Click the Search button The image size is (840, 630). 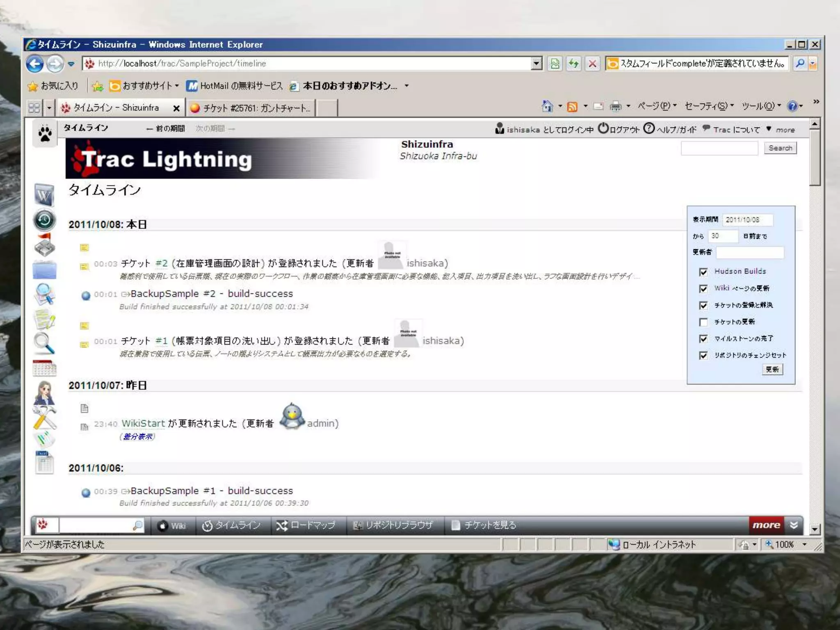pyautogui.click(x=780, y=148)
